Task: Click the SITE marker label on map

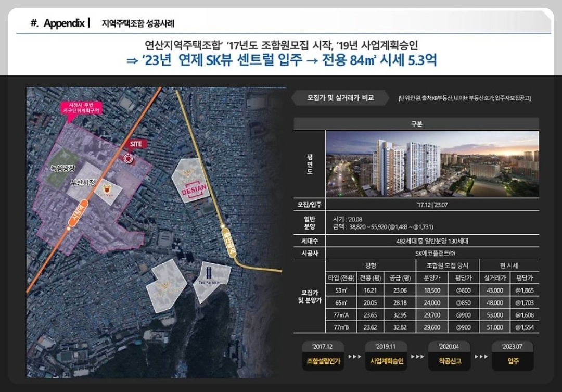Action: (x=136, y=144)
